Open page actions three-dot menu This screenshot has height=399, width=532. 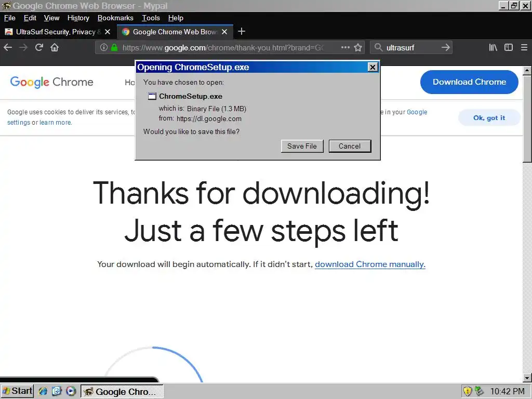click(x=345, y=47)
